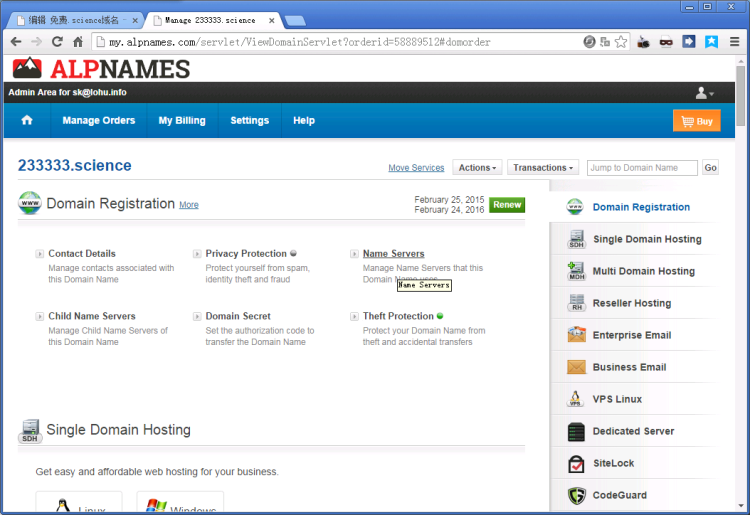Open Contact Details link

82,253
